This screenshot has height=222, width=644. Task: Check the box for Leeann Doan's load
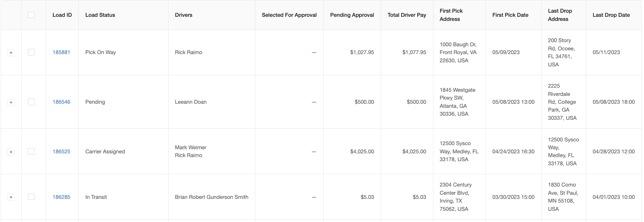pos(31,102)
